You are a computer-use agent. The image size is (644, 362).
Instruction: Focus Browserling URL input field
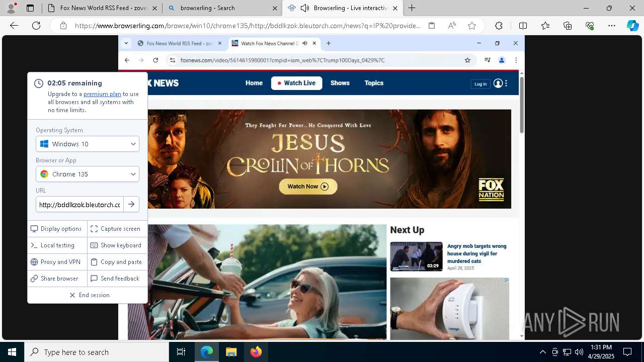(79, 204)
